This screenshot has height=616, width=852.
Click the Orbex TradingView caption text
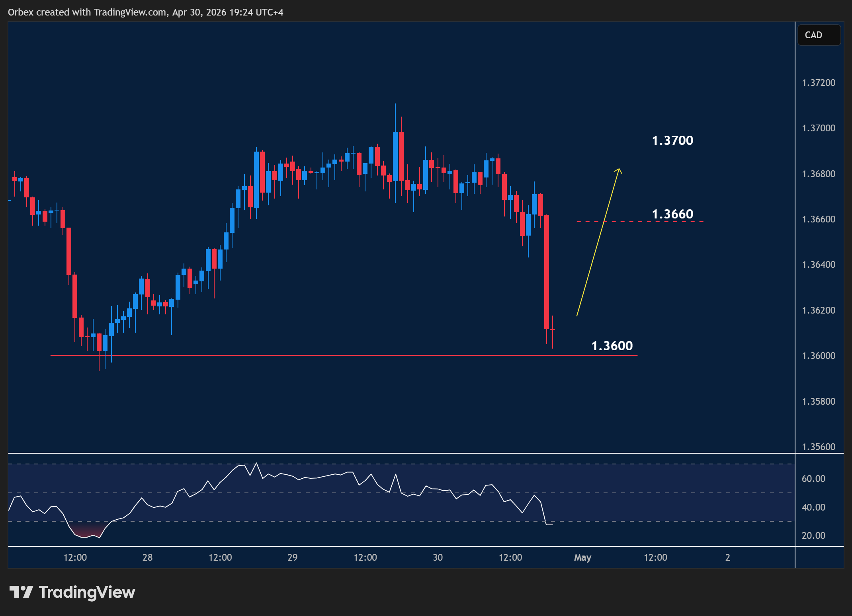[146, 12]
